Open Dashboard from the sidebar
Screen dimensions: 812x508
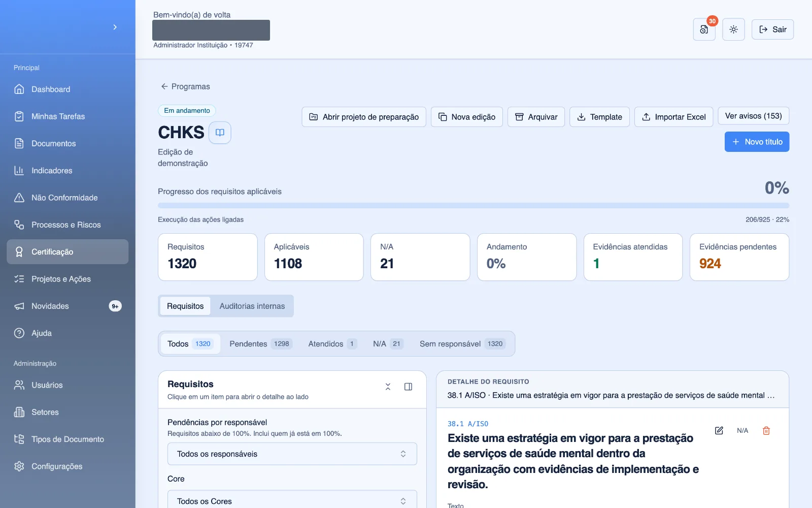coord(67,89)
